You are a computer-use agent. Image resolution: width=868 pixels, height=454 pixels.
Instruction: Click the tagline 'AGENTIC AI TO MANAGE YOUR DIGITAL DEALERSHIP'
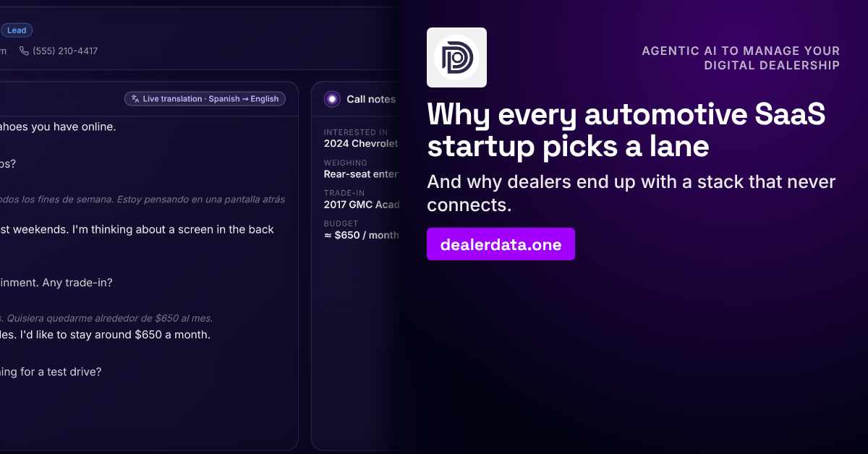click(x=741, y=59)
